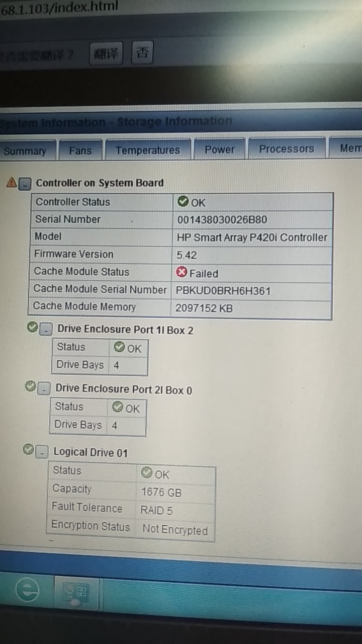Select the capacity value 1676 GB
Image resolution: width=362 pixels, height=644 pixels.
pyautogui.click(x=161, y=493)
